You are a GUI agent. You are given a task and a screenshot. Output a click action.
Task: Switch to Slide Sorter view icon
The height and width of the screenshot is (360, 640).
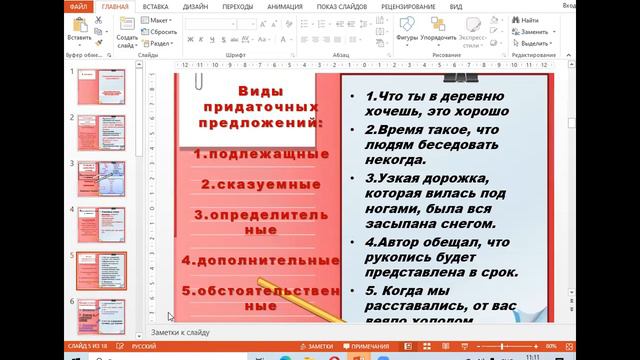coord(427,346)
